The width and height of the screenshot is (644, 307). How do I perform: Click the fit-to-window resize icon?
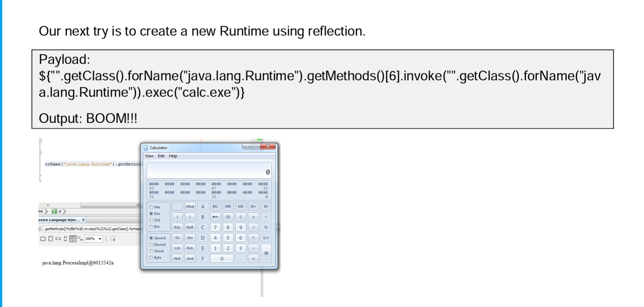pos(73,239)
